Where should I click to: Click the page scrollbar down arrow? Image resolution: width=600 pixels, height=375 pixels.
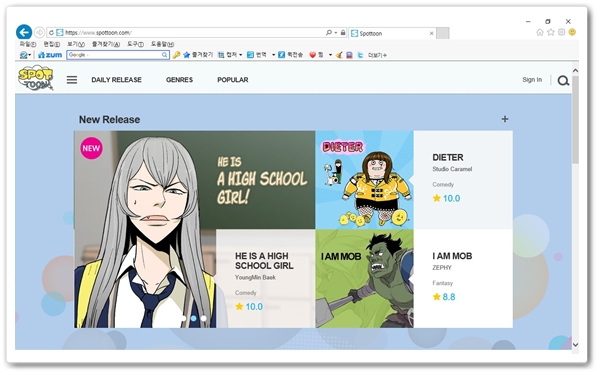click(x=575, y=345)
